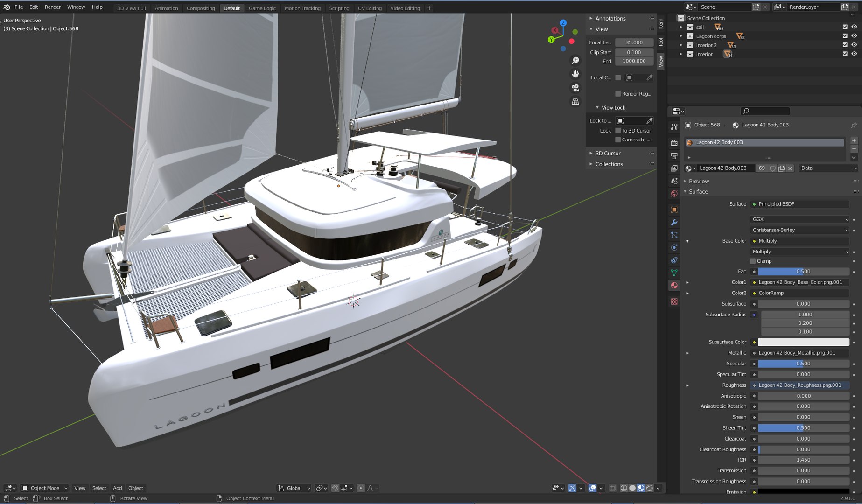Screen dimensions: 862x504
Task: Open the Object properties tab
Action: tap(674, 210)
